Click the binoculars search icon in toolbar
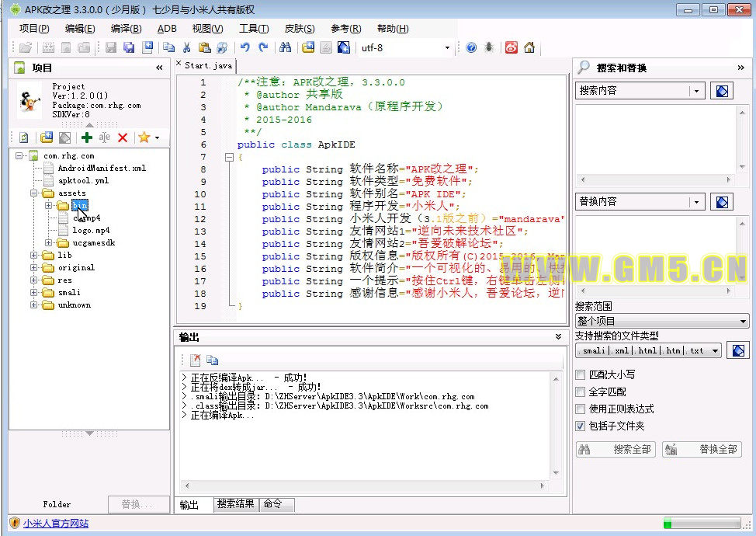The width and height of the screenshot is (756, 536). 285,47
